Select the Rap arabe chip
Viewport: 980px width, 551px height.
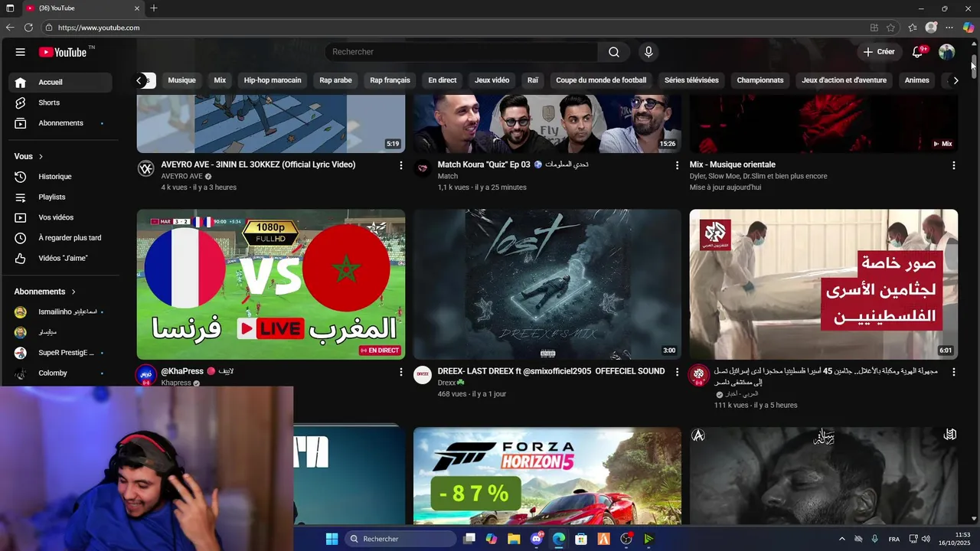(335, 80)
